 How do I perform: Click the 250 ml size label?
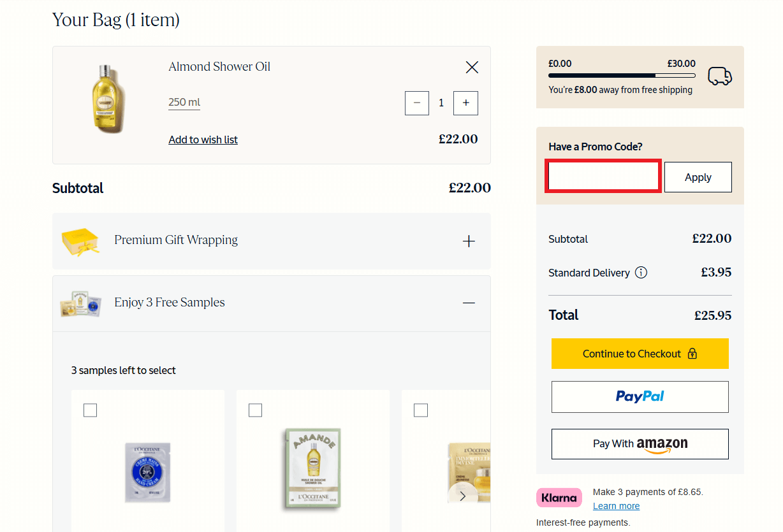point(184,103)
